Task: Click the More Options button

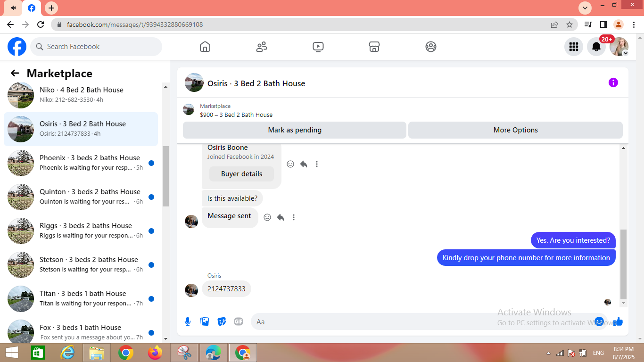Action: coord(515,130)
